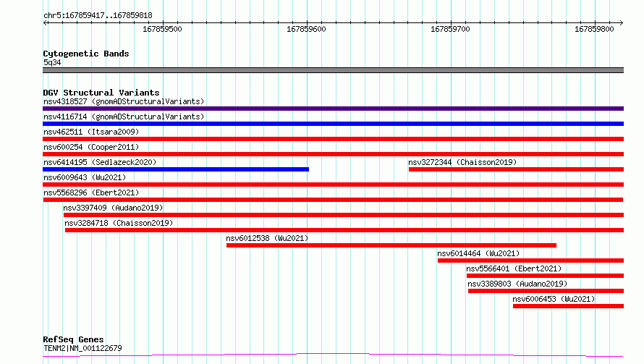The height and width of the screenshot is (364, 644).
Task: Open the nsv5568296 (Ebert2021) label
Action: tap(91, 192)
